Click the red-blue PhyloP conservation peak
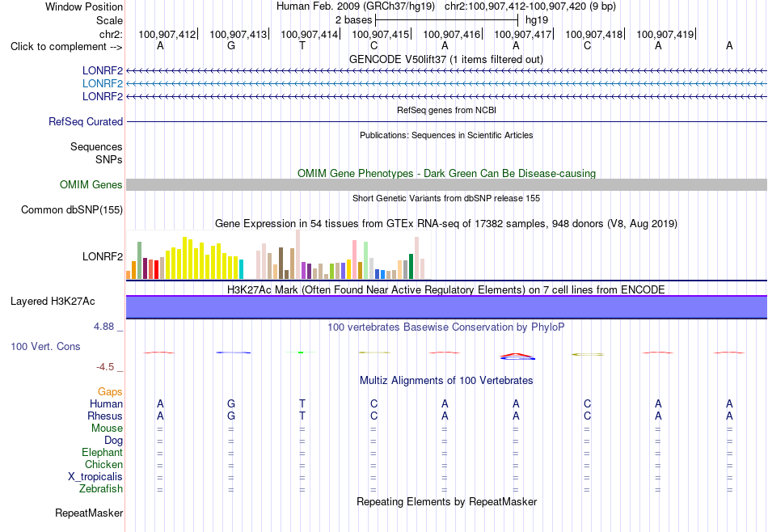The width and height of the screenshot is (768, 532). [x=517, y=356]
